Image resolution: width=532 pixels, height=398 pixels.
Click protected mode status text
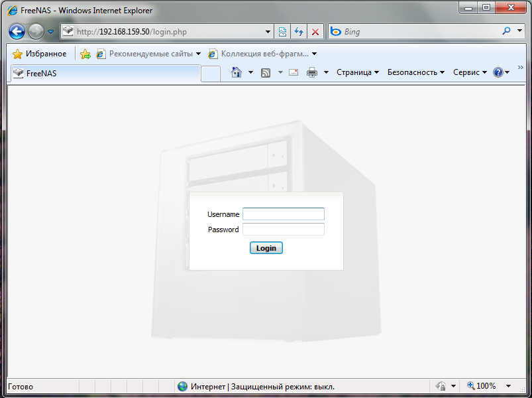click(283, 387)
